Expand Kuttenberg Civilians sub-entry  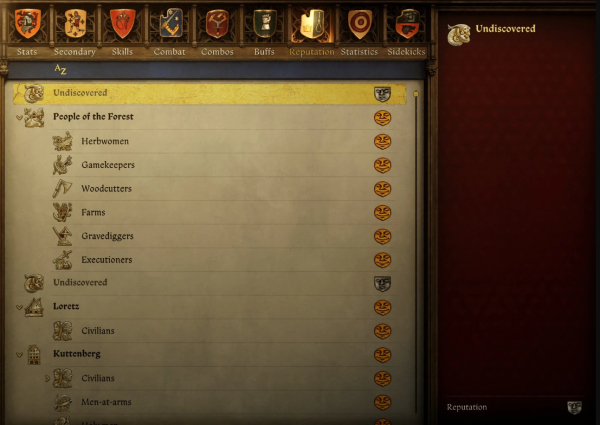click(47, 378)
